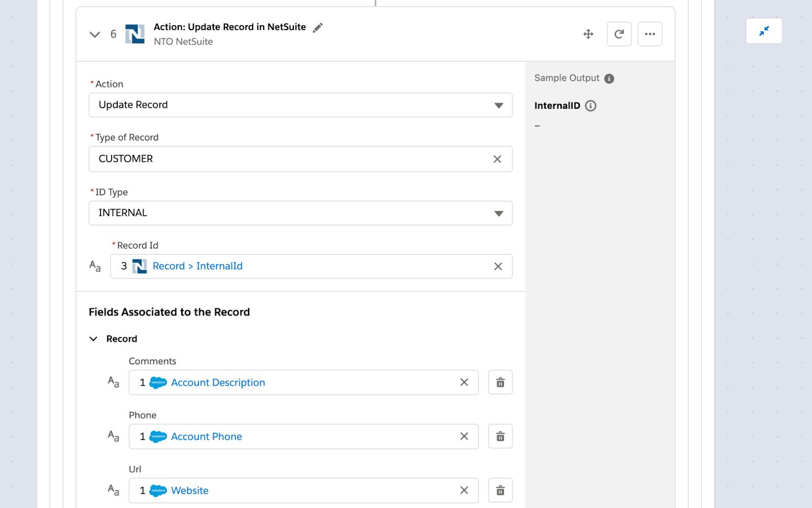Click the Record > InternalId data pill
812x508 pixels.
click(x=197, y=266)
